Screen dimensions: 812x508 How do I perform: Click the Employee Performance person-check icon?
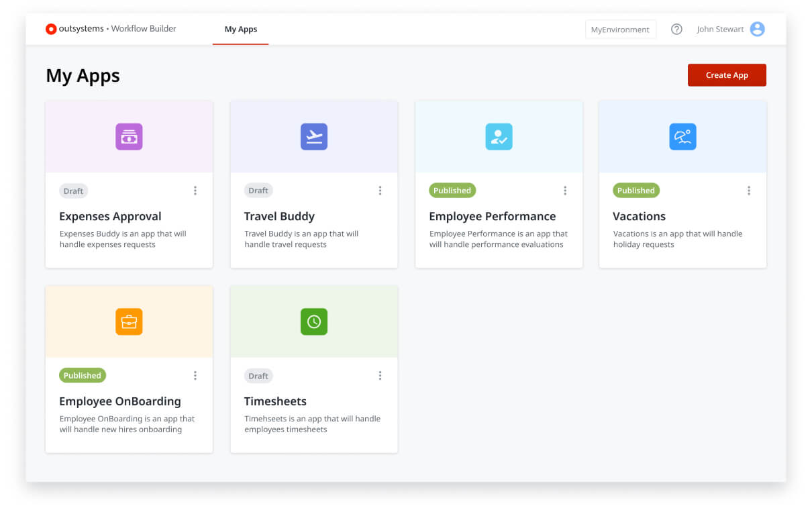(x=499, y=137)
